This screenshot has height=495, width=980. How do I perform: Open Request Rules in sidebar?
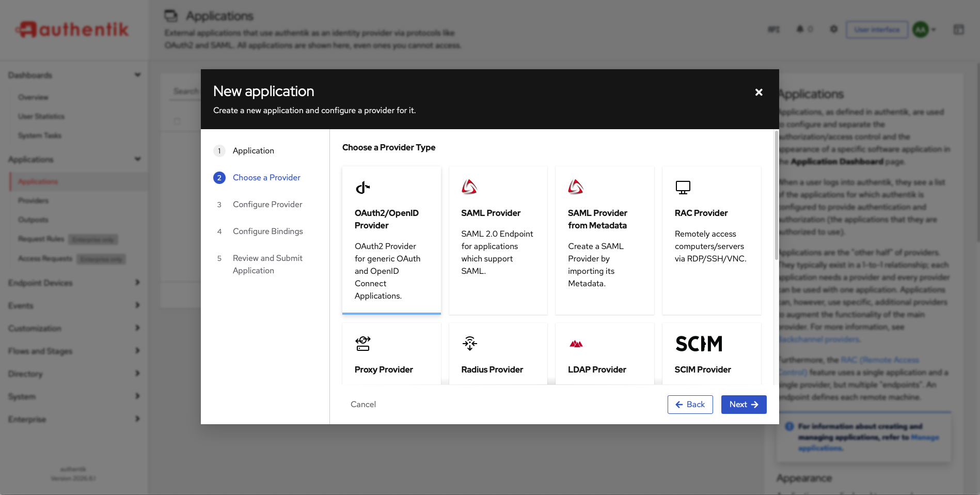point(41,239)
